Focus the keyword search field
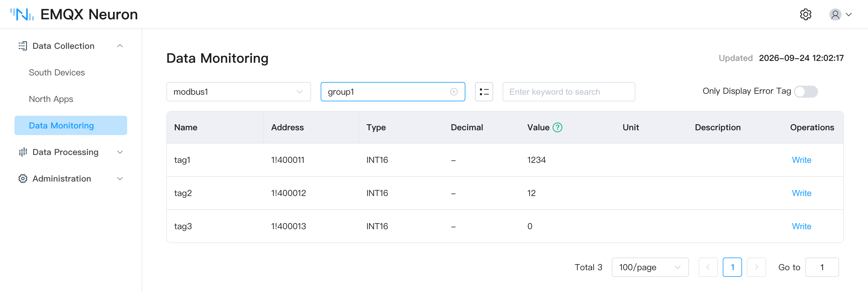The height and width of the screenshot is (291, 868). pos(568,92)
